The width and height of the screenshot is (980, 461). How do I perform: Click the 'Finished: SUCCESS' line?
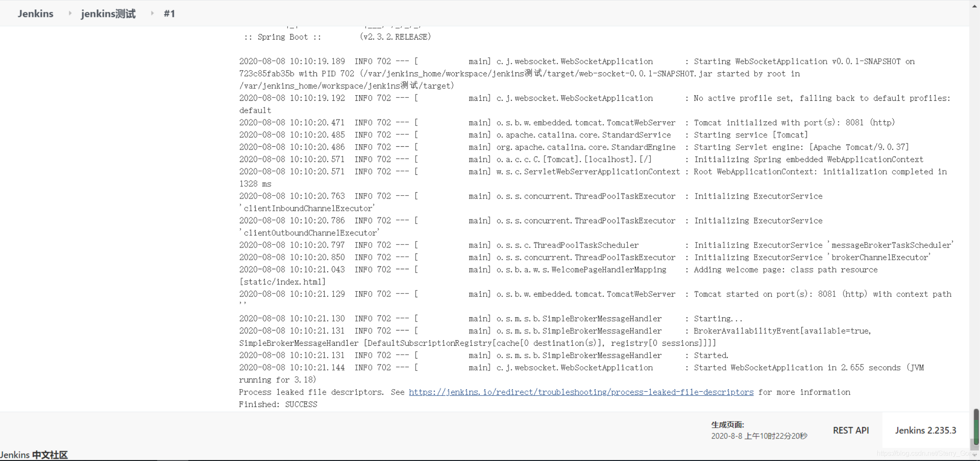(x=278, y=404)
